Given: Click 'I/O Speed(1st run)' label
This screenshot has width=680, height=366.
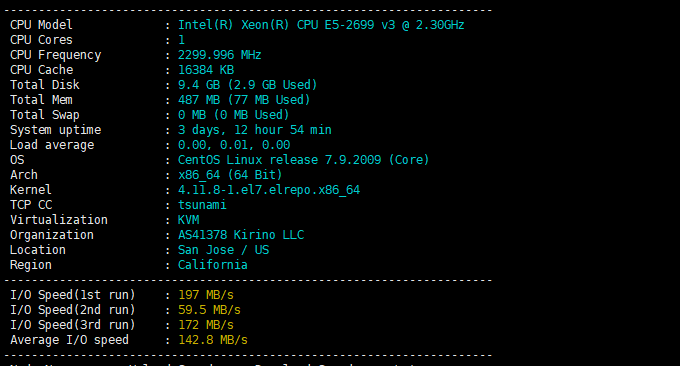Looking at the screenshot, I should point(73,295).
